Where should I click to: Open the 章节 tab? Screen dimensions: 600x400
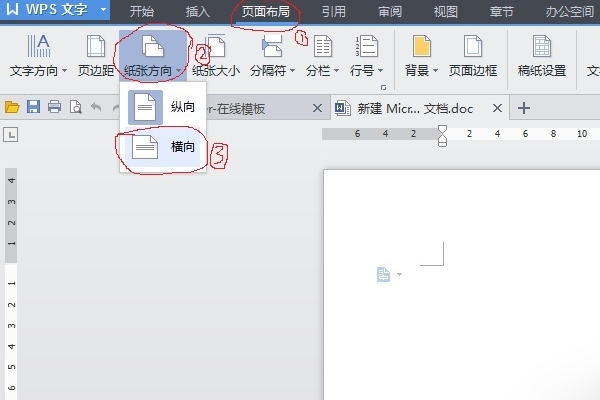(502, 11)
